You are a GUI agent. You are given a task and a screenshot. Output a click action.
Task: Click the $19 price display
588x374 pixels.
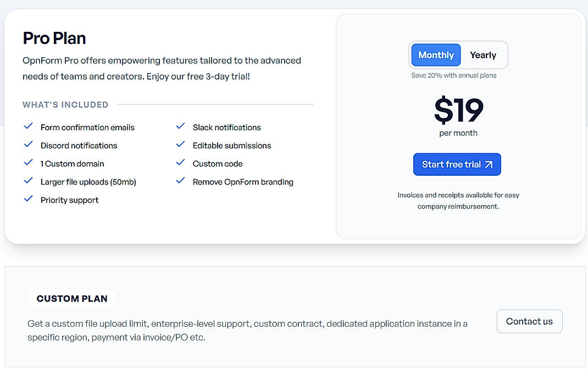click(458, 110)
